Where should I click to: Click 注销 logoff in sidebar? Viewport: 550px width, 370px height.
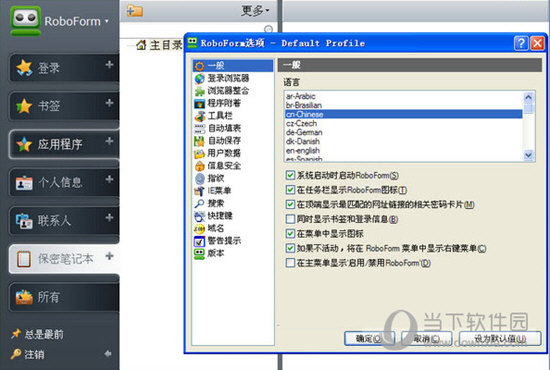pos(28,354)
